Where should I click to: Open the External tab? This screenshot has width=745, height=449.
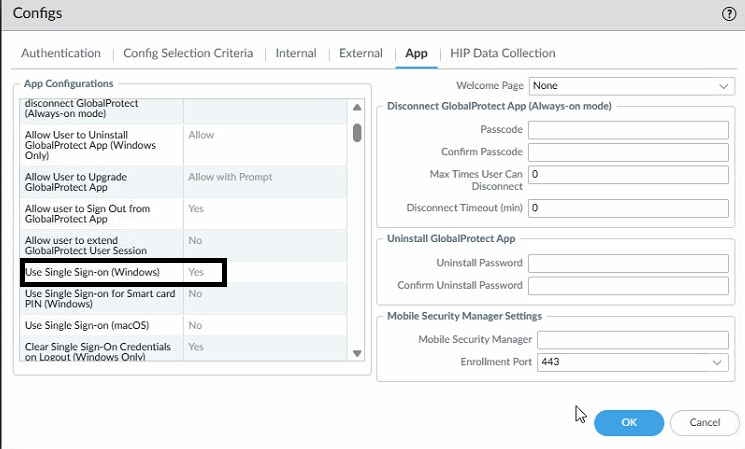click(x=361, y=53)
